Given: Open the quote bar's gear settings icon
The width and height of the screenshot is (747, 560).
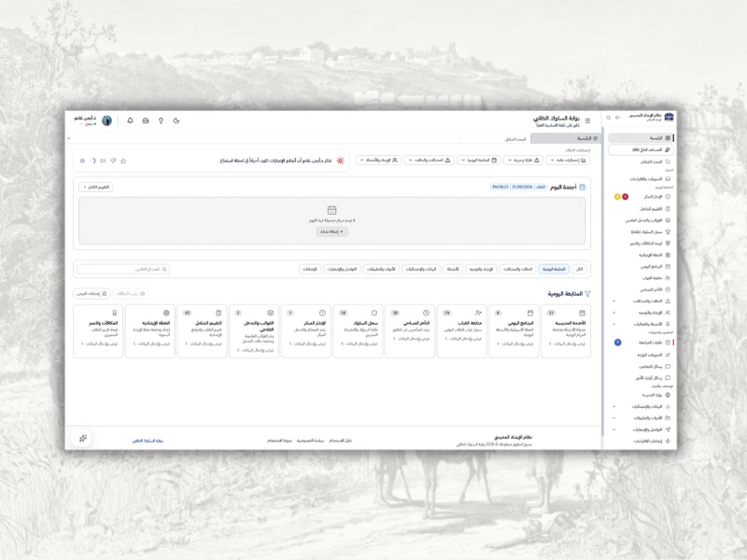Looking at the screenshot, I should pos(82,161).
